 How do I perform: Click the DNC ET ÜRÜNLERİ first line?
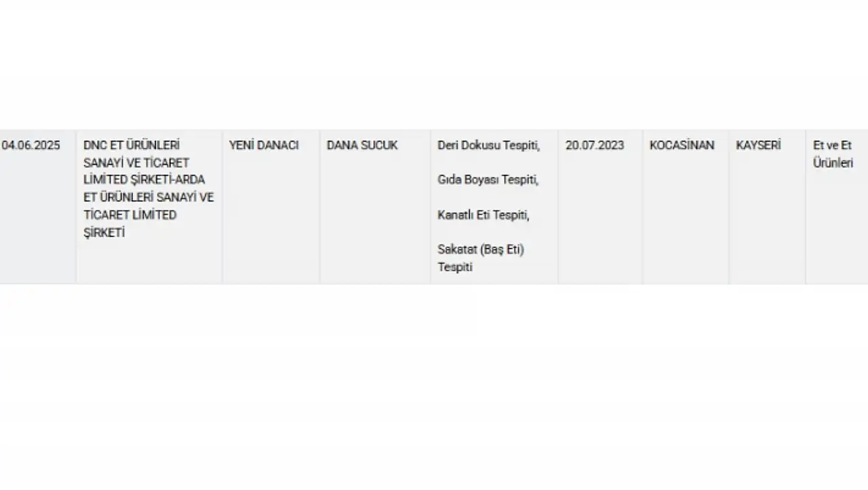click(x=132, y=145)
